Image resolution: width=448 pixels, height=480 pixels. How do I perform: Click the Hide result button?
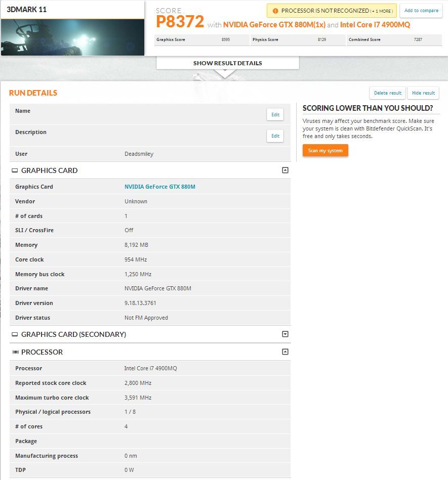[x=423, y=93]
